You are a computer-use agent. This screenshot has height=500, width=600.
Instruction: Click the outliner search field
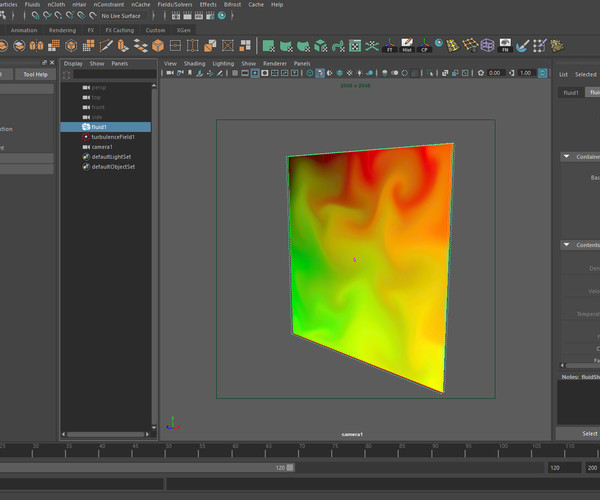click(115, 74)
